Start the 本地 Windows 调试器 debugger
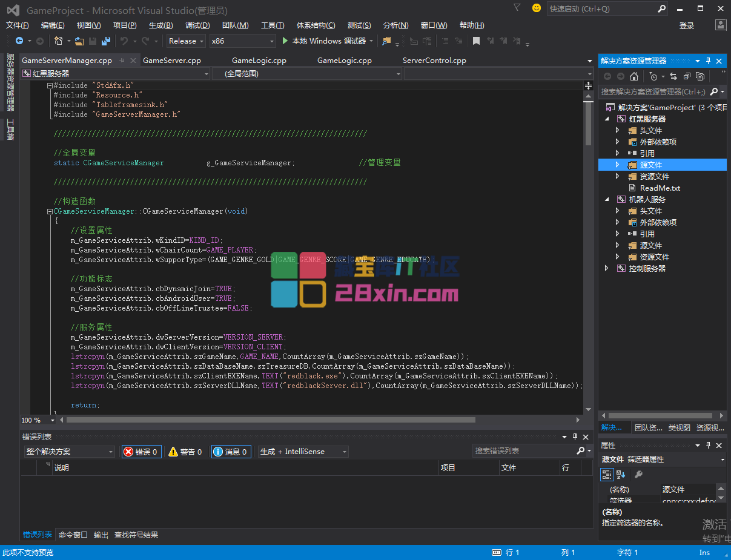The height and width of the screenshot is (560, 731). click(x=324, y=41)
